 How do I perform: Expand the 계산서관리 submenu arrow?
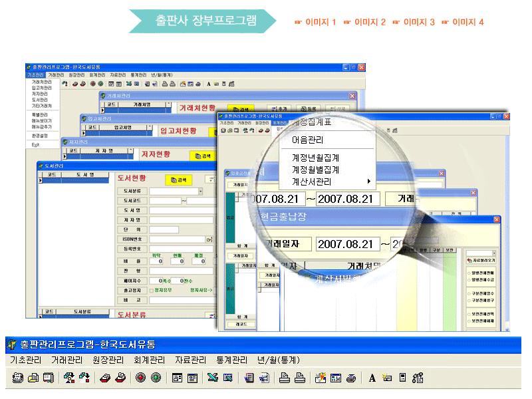[368, 182]
